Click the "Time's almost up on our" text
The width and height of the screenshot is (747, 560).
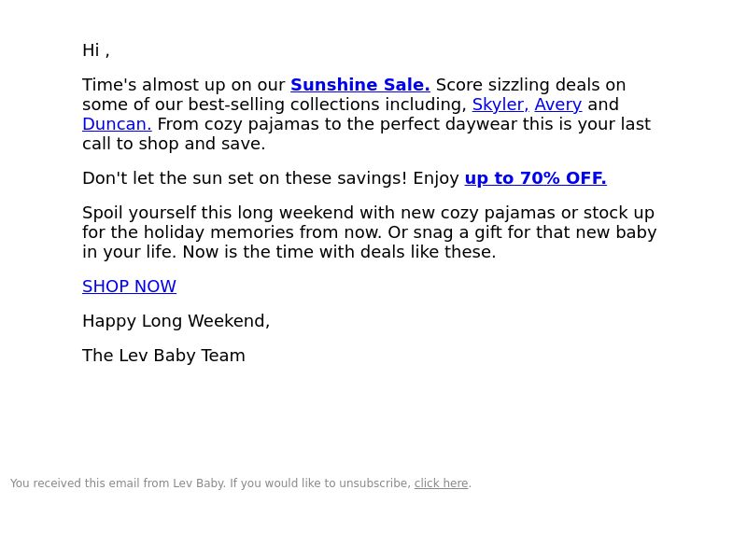(x=183, y=85)
